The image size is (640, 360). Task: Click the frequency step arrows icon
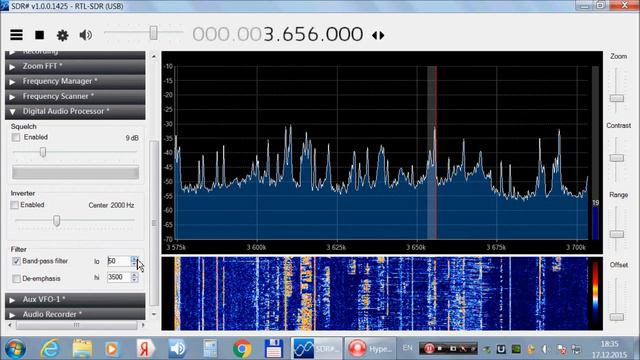click(378, 36)
